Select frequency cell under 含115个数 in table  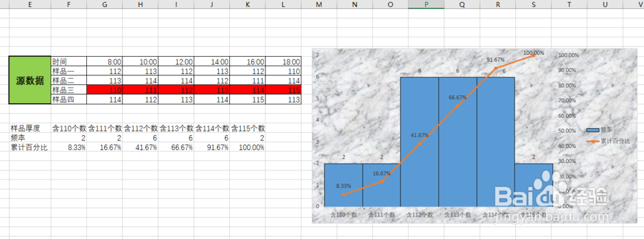(248, 138)
